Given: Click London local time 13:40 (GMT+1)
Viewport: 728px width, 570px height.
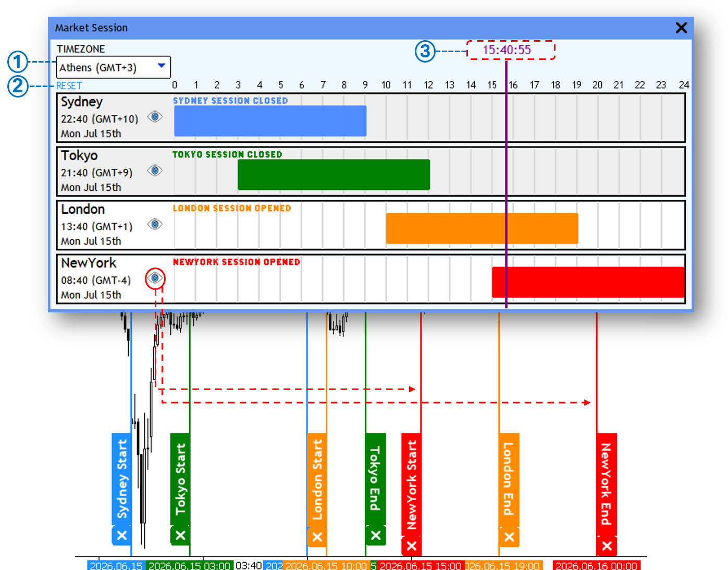Looking at the screenshot, I should 97,226.
